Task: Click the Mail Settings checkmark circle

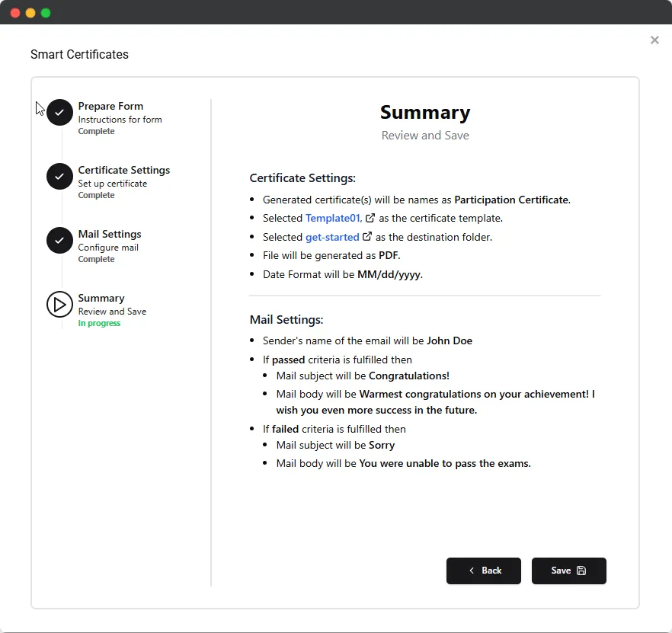Action: click(x=59, y=240)
